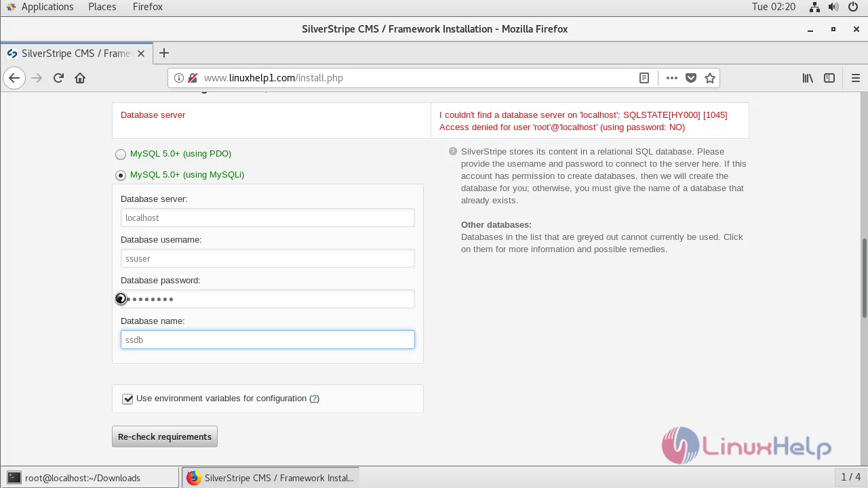Click help icon beside SilverStripe description

(453, 151)
